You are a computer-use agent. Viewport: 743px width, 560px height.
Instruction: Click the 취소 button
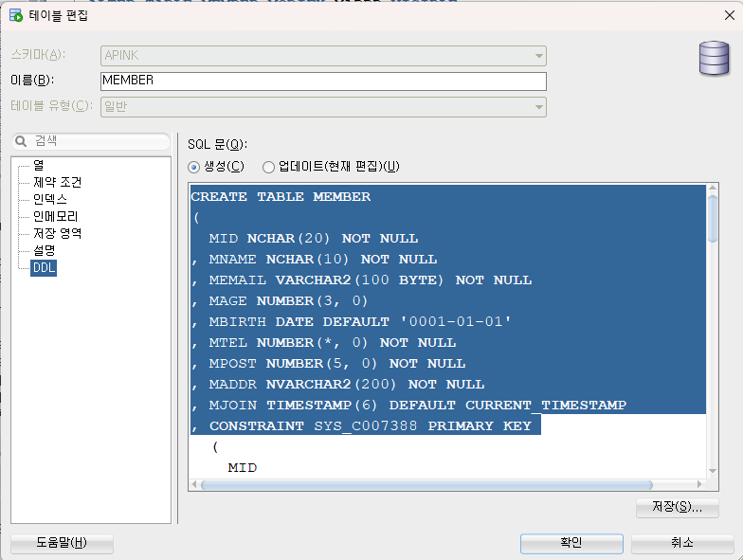(682, 543)
